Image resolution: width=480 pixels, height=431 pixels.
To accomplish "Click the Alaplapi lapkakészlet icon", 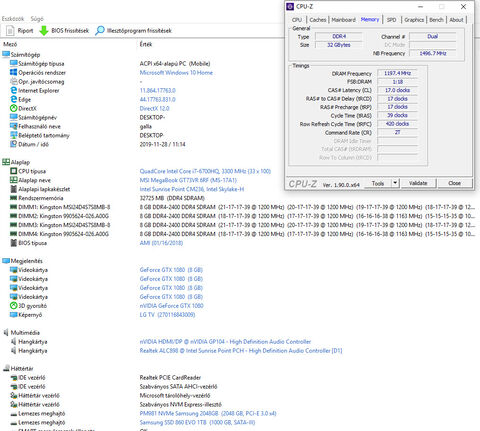I will tap(14, 189).
